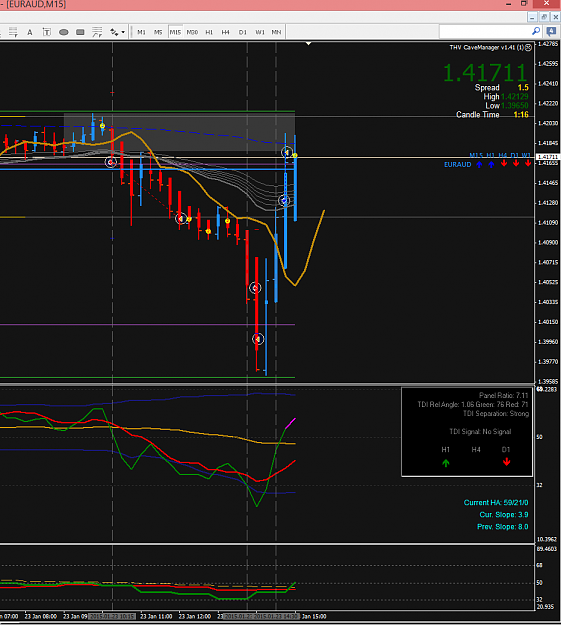Click the Spread 1.5 readout
Screen dimensions: 561x625
502,87
